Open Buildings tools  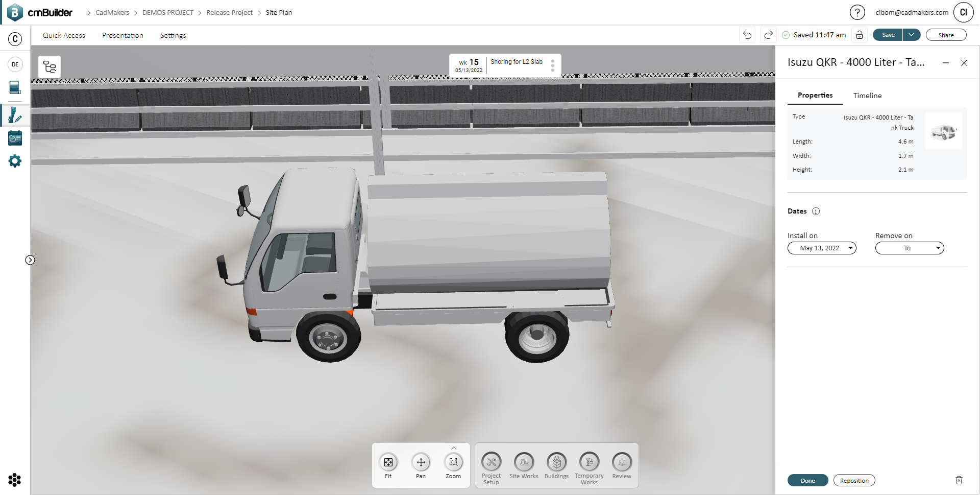point(556,466)
